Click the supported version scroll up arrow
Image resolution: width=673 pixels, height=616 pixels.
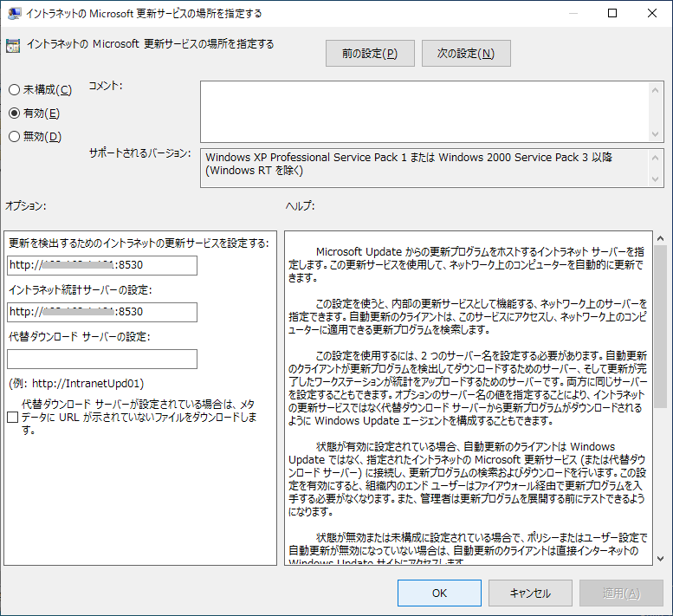[x=655, y=158]
